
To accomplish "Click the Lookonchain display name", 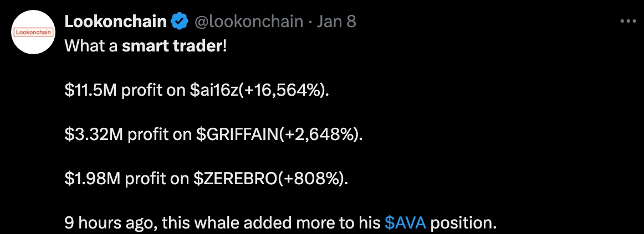I will [x=115, y=22].
